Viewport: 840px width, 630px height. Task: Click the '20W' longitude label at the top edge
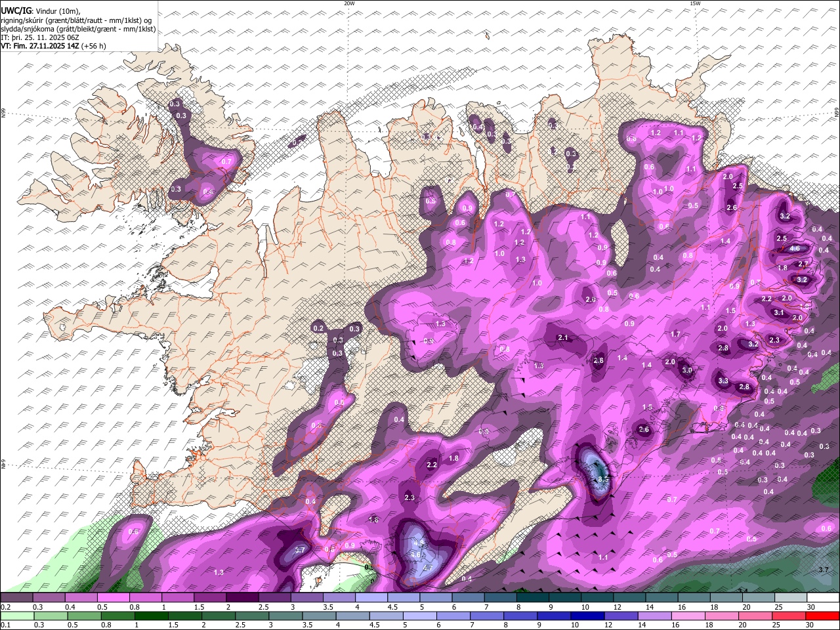pyautogui.click(x=349, y=3)
